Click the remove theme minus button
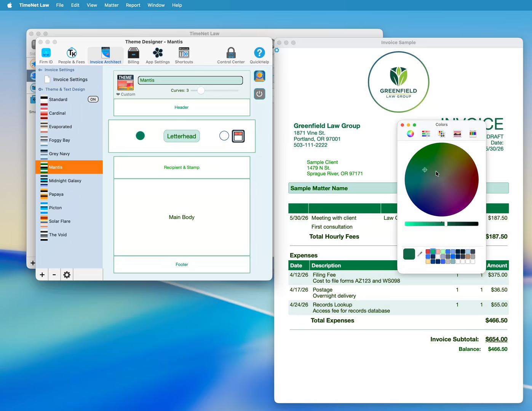 point(54,275)
